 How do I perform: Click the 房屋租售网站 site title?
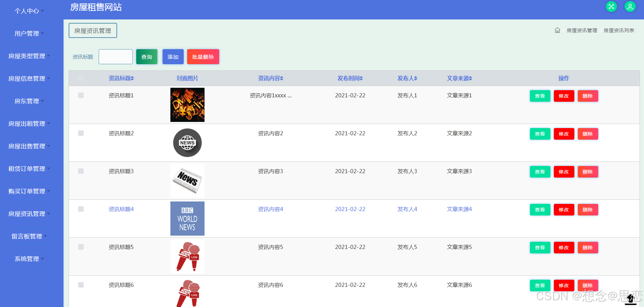tap(96, 7)
